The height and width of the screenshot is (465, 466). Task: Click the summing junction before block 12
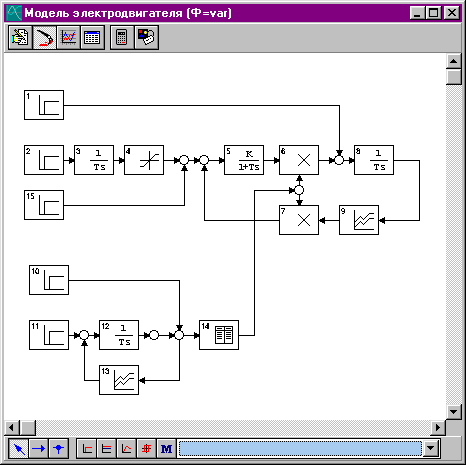(x=84, y=335)
